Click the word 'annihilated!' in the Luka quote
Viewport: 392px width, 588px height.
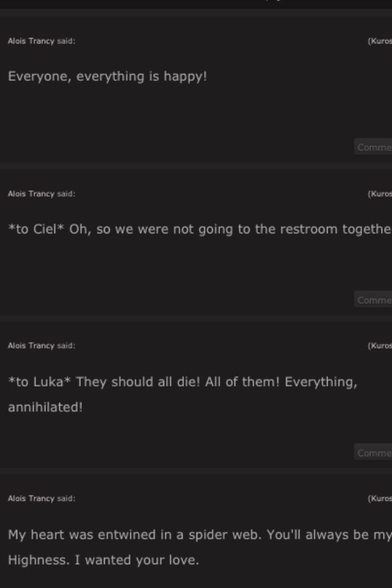45,407
